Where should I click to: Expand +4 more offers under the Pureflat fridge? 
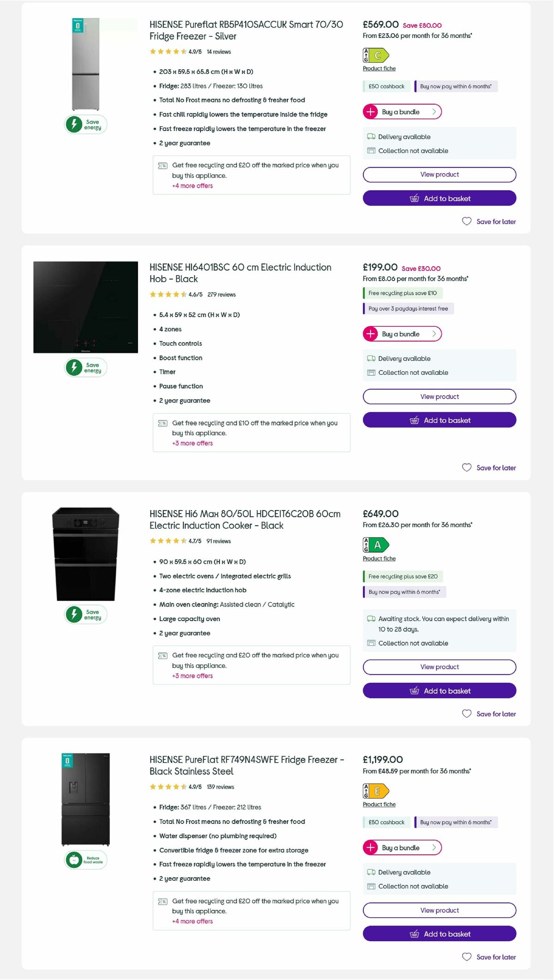tap(192, 186)
